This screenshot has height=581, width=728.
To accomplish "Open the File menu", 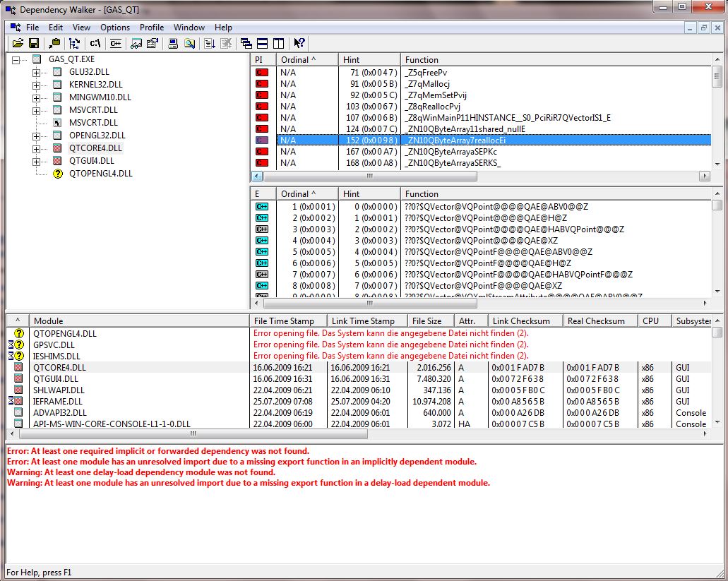I will 32,28.
